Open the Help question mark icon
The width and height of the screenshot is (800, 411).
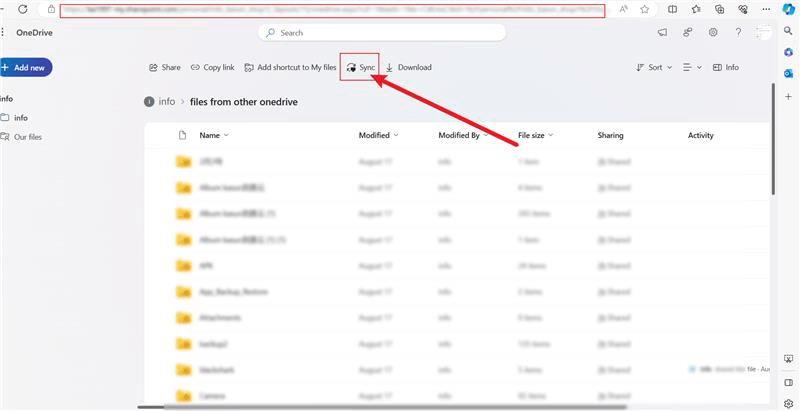click(x=738, y=33)
